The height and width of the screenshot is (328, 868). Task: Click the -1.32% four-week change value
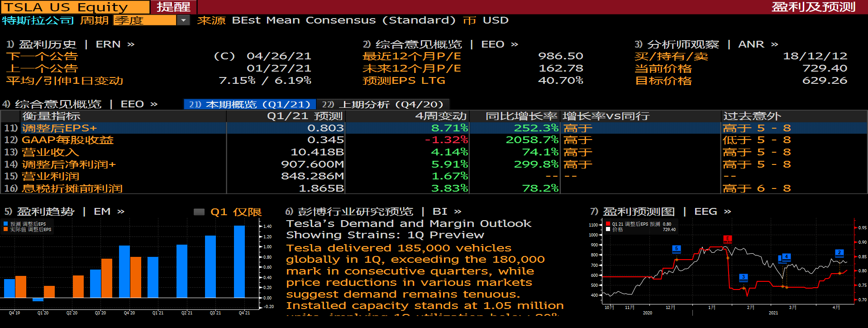coord(446,140)
